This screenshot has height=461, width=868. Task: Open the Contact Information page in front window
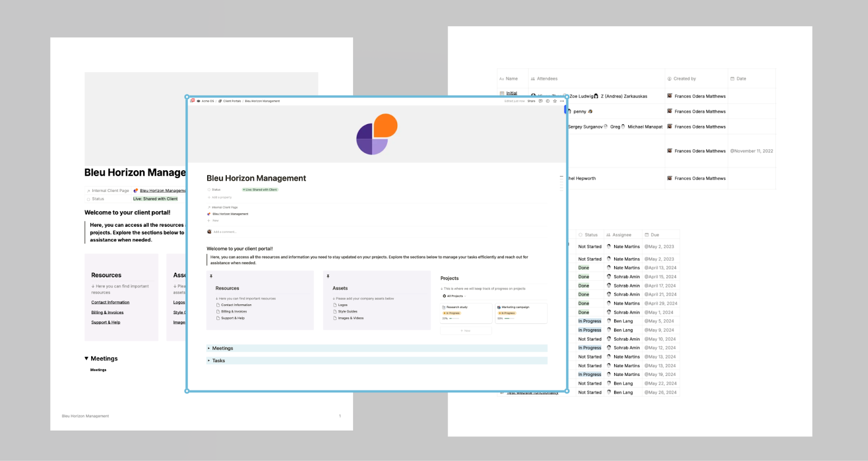[237, 305]
